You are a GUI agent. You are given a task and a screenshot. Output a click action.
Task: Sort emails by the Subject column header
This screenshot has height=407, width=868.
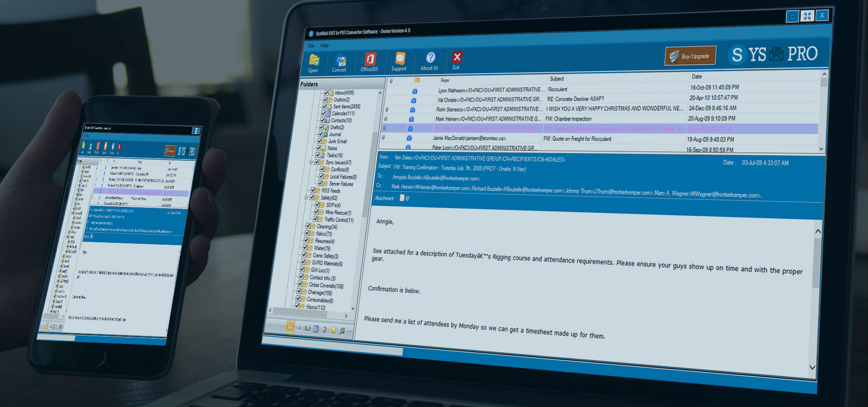[x=557, y=79]
